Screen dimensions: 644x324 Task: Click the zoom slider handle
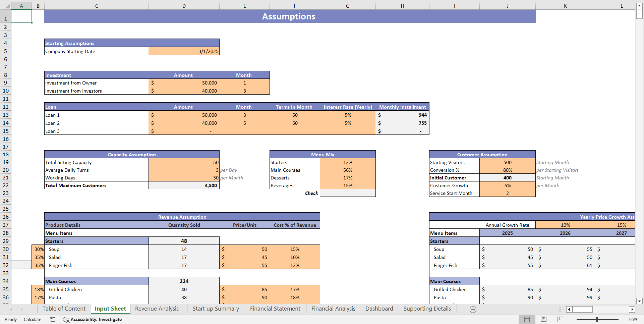point(597,319)
